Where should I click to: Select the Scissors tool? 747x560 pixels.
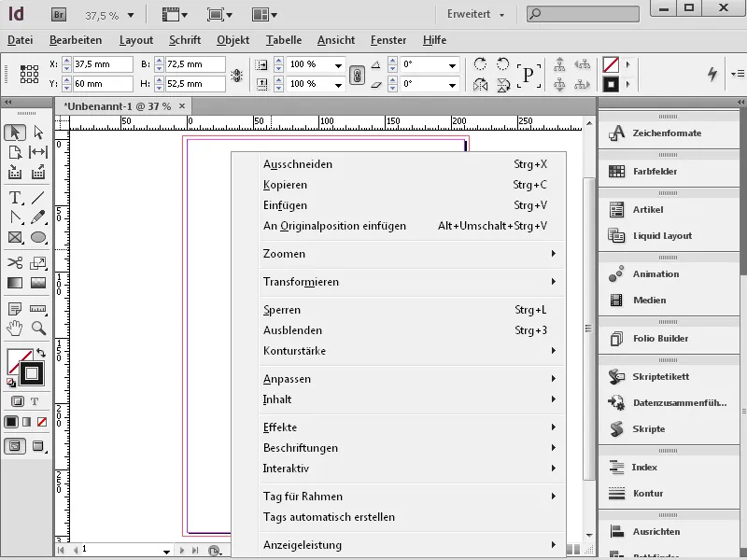15,263
